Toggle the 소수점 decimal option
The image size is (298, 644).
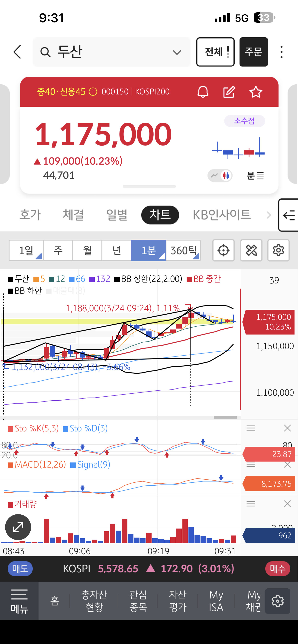click(x=244, y=121)
